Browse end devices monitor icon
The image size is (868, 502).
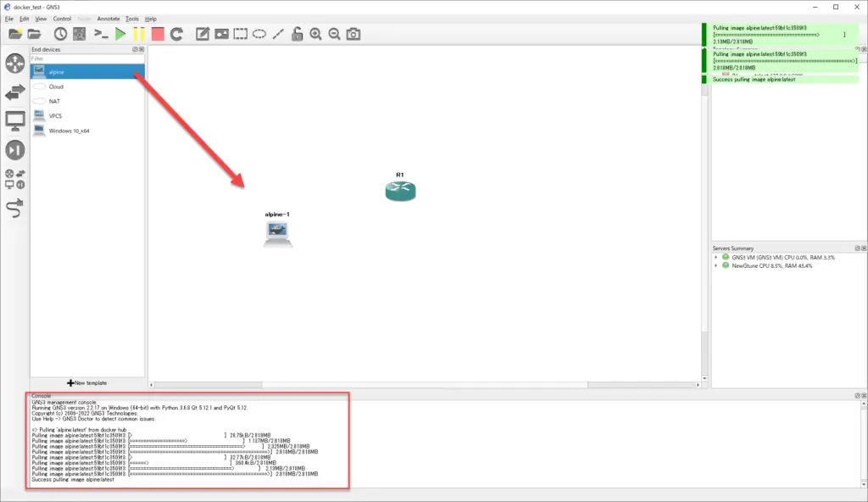click(x=15, y=120)
